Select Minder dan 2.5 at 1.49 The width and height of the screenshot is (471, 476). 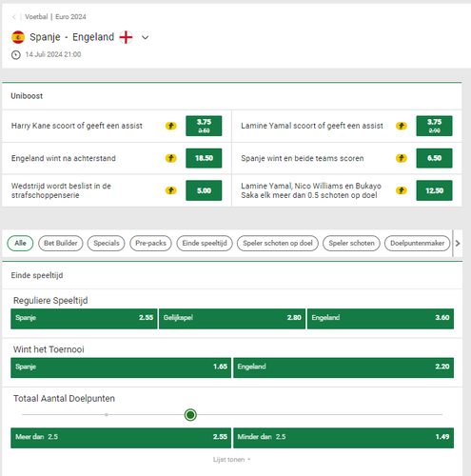pos(343,438)
